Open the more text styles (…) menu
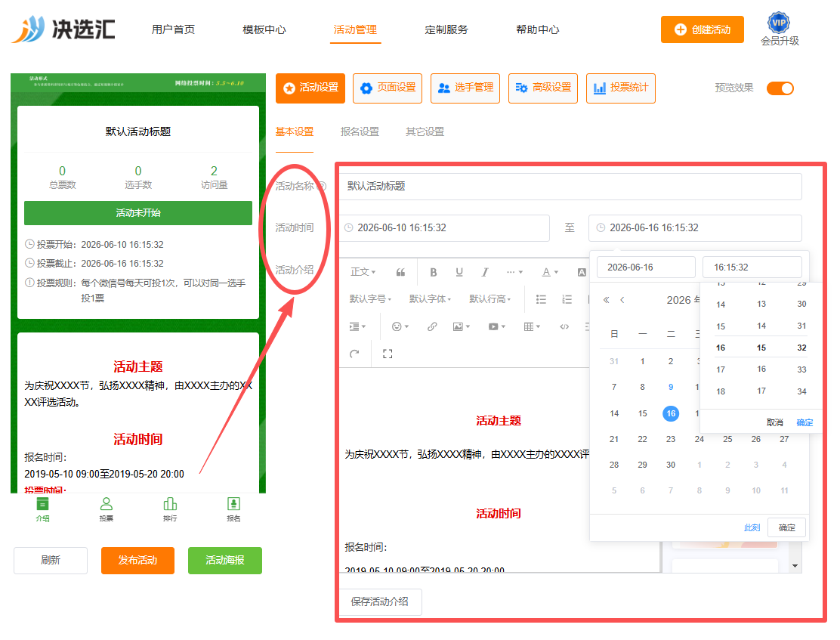 click(514, 272)
